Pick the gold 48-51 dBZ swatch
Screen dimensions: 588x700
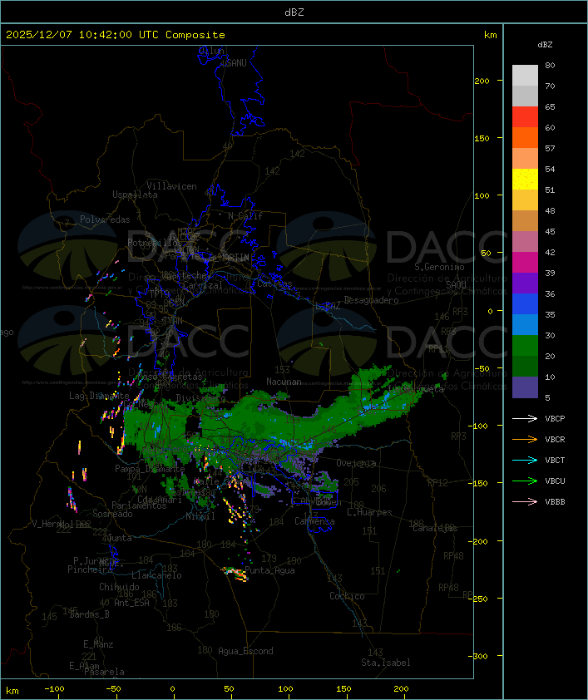525,200
